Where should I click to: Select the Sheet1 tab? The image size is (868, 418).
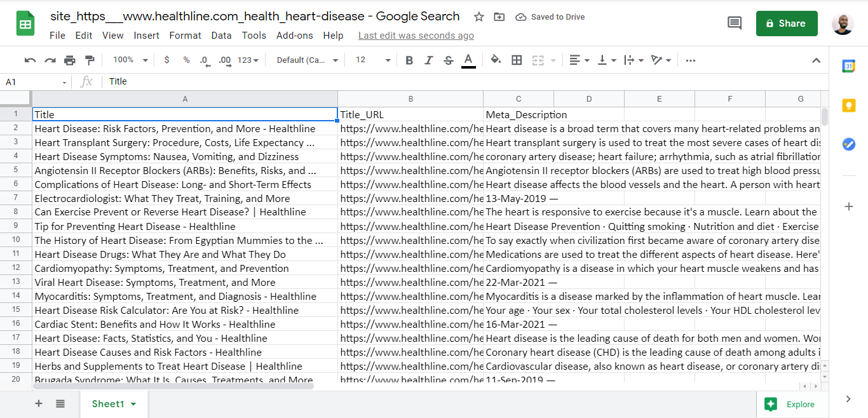pos(114,404)
